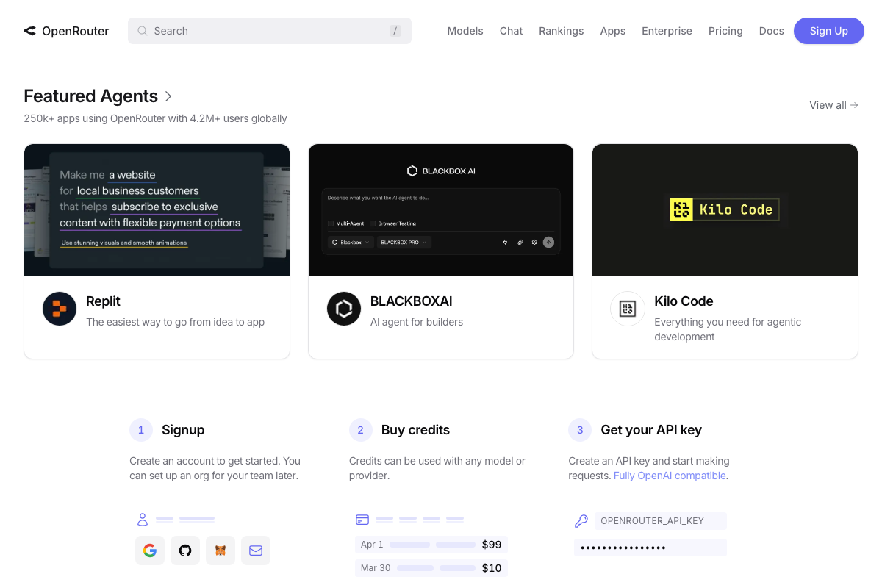Click the Replit round logo icon
The height and width of the screenshot is (588, 882).
[x=60, y=309]
